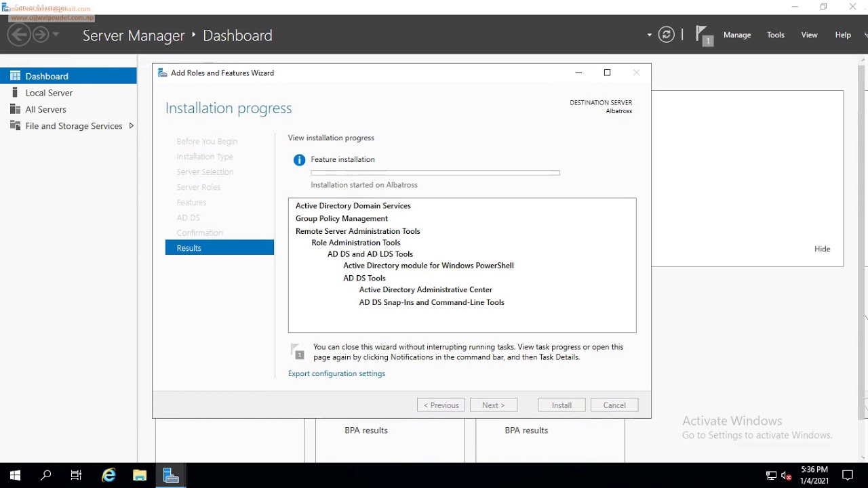Click Active Directory Domain Services entry

(x=353, y=205)
